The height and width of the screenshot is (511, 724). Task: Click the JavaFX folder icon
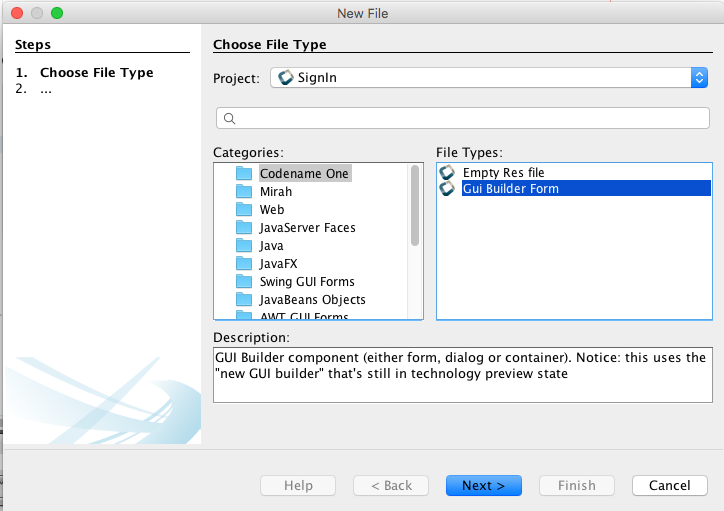244,263
